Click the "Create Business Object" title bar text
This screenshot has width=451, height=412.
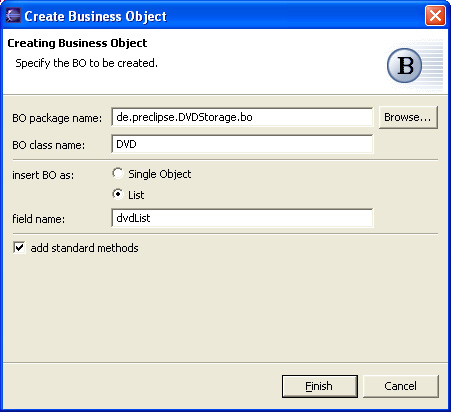[x=95, y=16]
